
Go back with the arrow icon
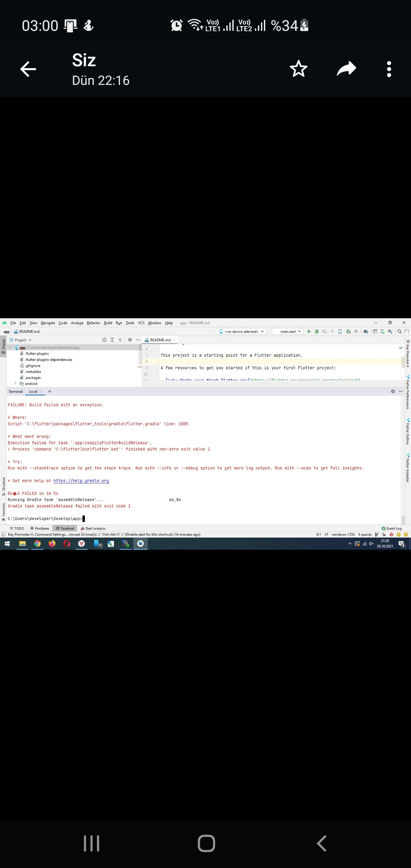(x=28, y=69)
